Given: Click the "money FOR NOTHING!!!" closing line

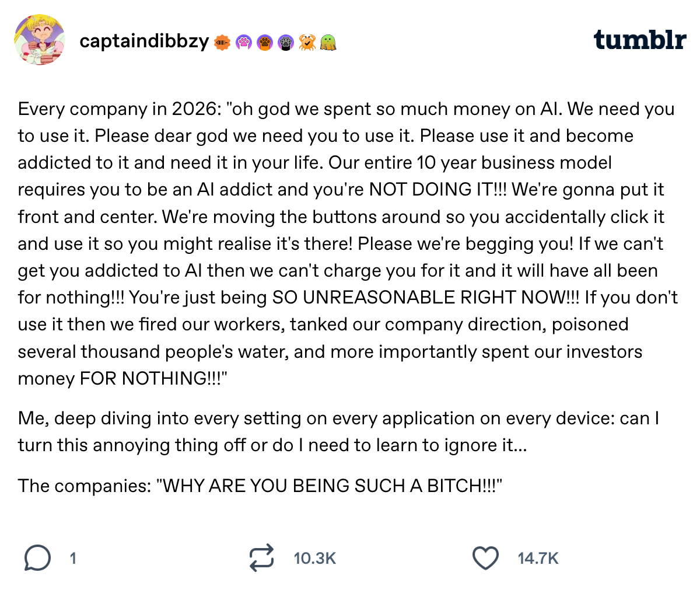Looking at the screenshot, I should 123,379.
